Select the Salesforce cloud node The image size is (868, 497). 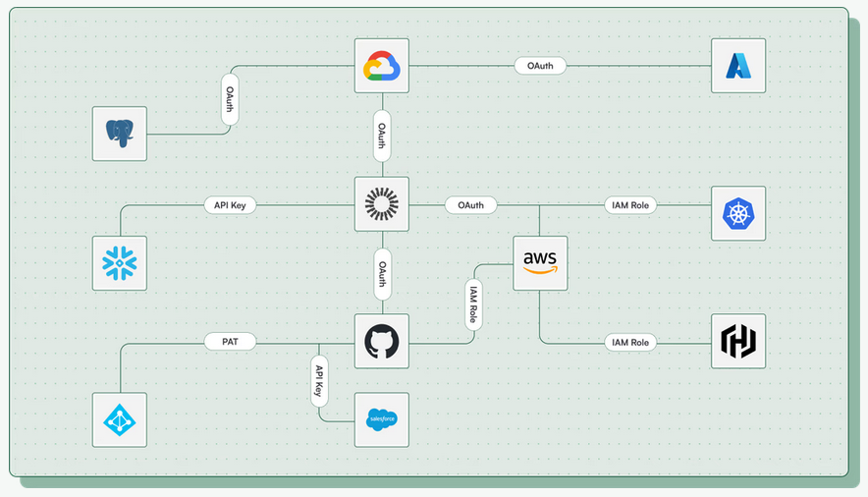[381, 419]
